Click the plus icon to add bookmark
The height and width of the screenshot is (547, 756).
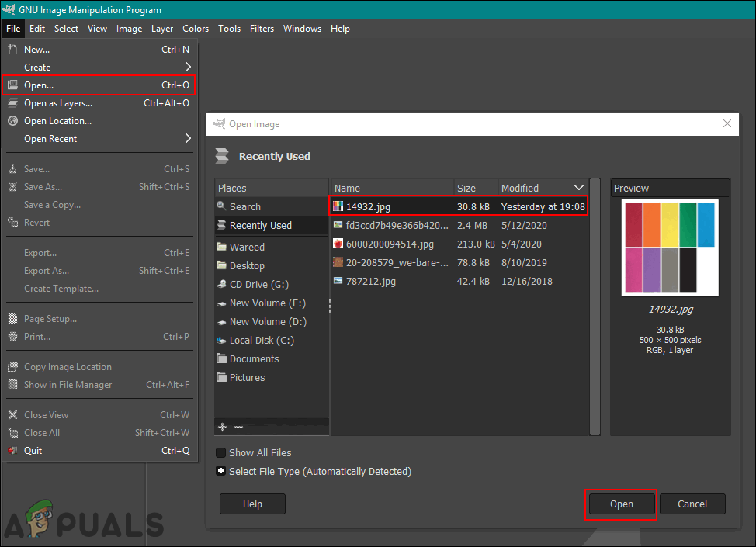point(222,427)
